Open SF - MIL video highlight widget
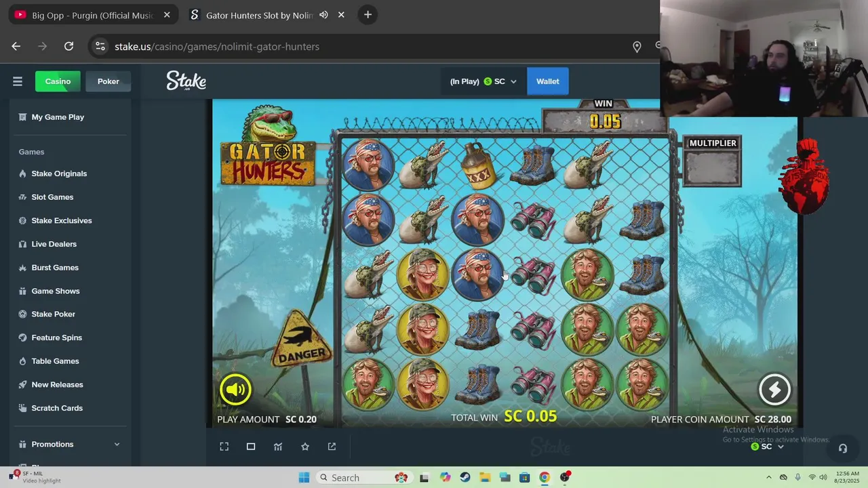 36,477
